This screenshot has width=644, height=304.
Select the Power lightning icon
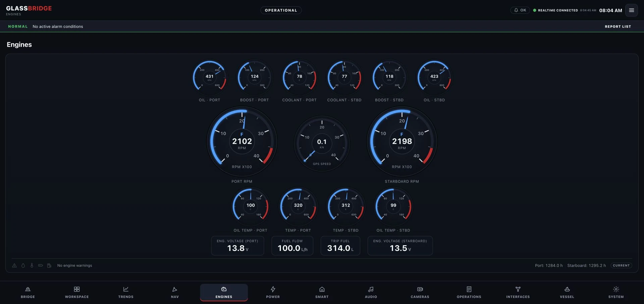point(273,289)
